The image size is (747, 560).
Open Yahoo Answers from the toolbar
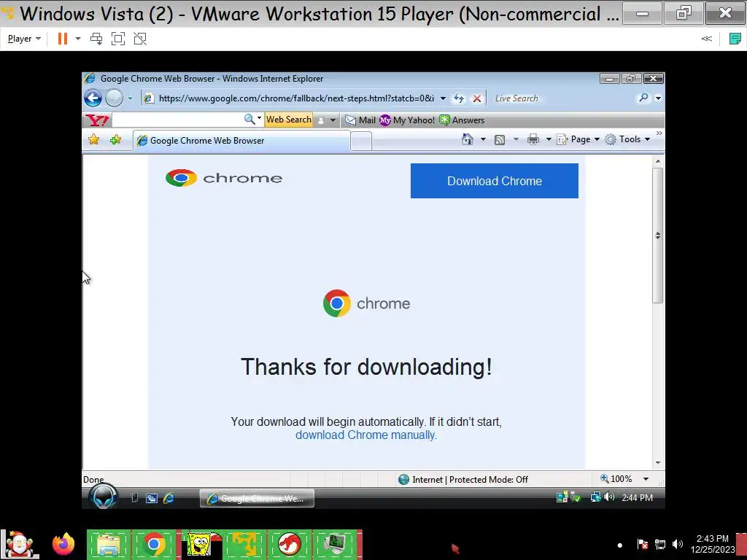click(462, 120)
